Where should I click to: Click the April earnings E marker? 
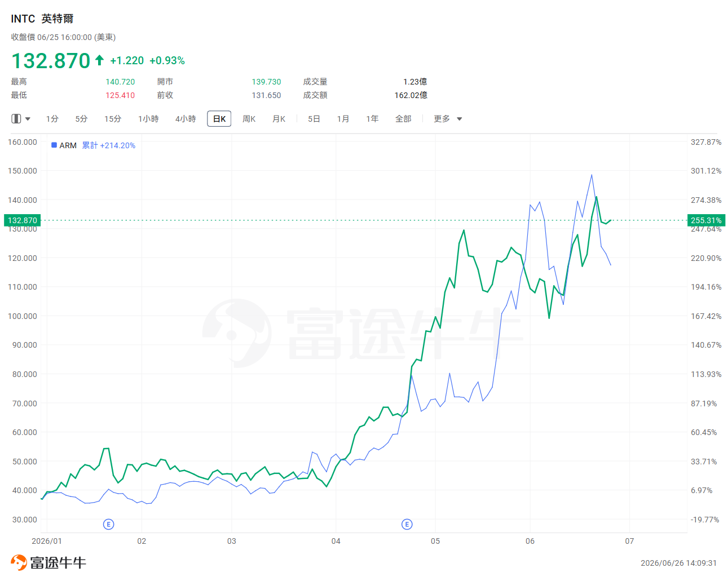click(x=407, y=525)
